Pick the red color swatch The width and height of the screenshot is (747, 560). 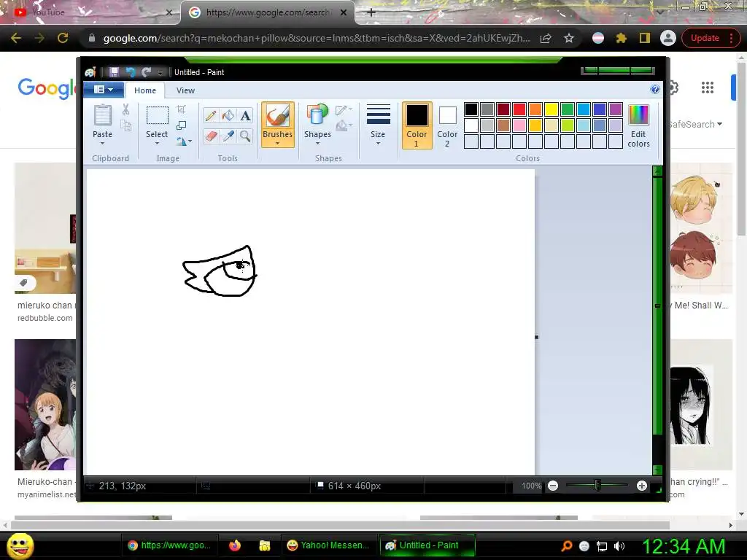[519, 109]
